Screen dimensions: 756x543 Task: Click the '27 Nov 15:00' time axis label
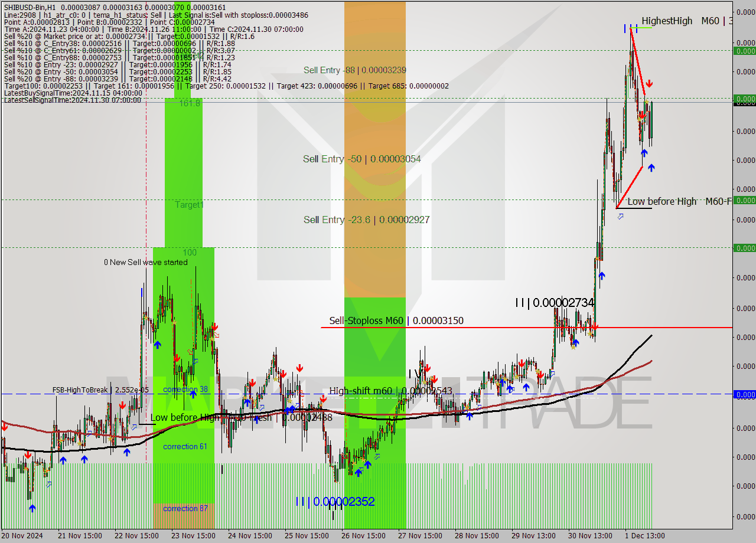(420, 536)
